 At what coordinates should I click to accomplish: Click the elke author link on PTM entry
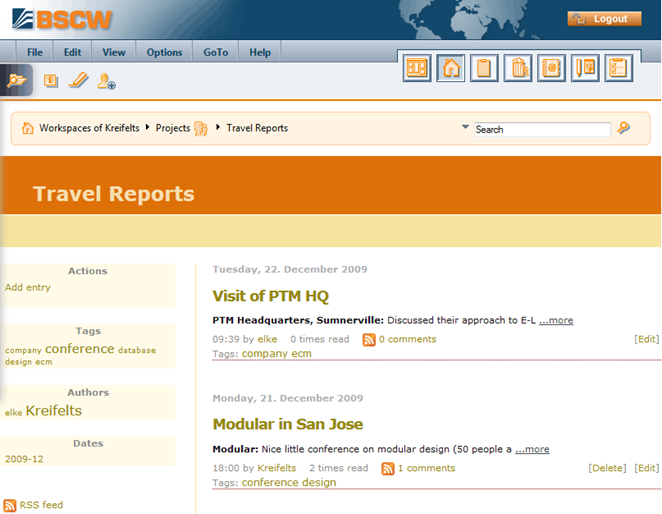[x=267, y=339]
